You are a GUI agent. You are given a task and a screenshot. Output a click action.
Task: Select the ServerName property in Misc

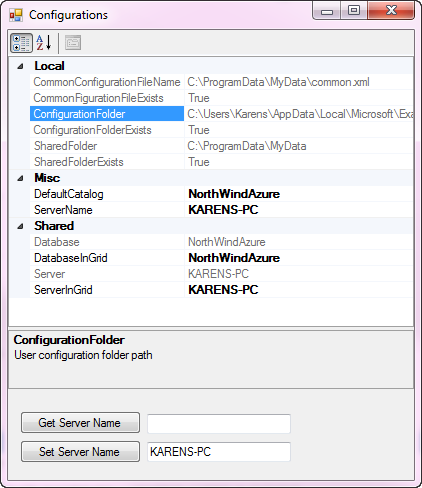[x=107, y=210]
